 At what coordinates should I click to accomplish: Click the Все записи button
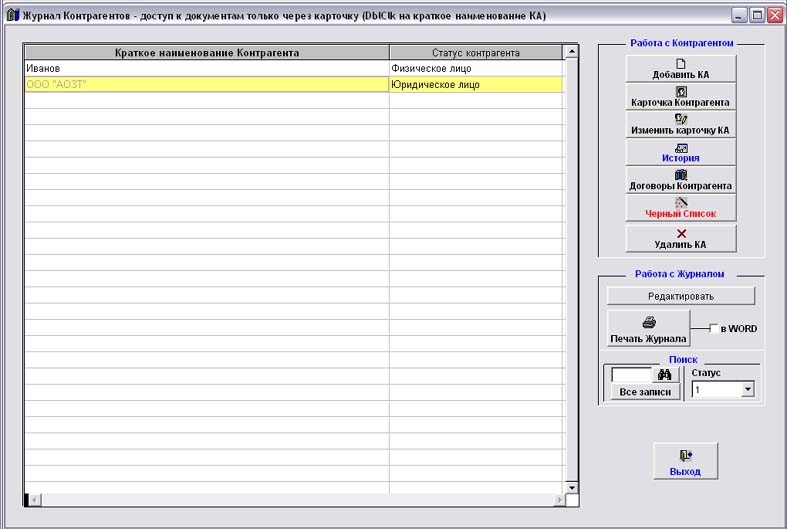[645, 392]
